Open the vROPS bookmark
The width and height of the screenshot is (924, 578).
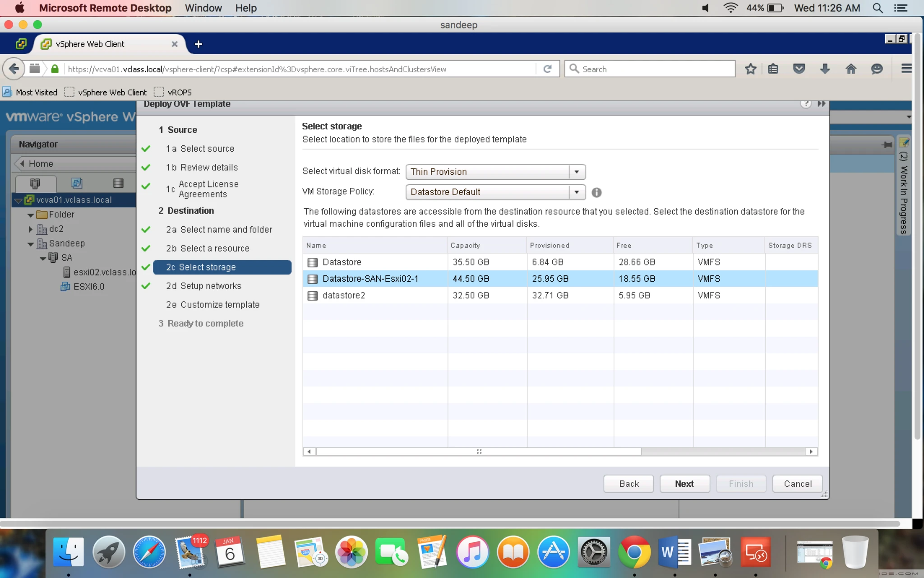[x=173, y=92]
